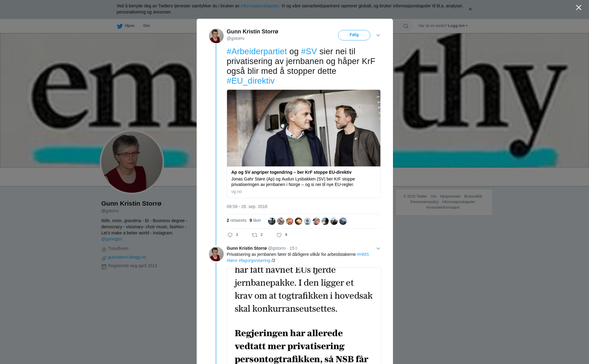Click the search magnifier icon

tap(406, 26)
